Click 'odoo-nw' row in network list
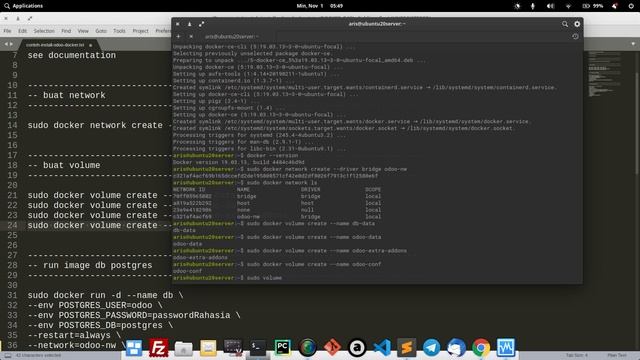640x360 pixels. (x=277, y=217)
